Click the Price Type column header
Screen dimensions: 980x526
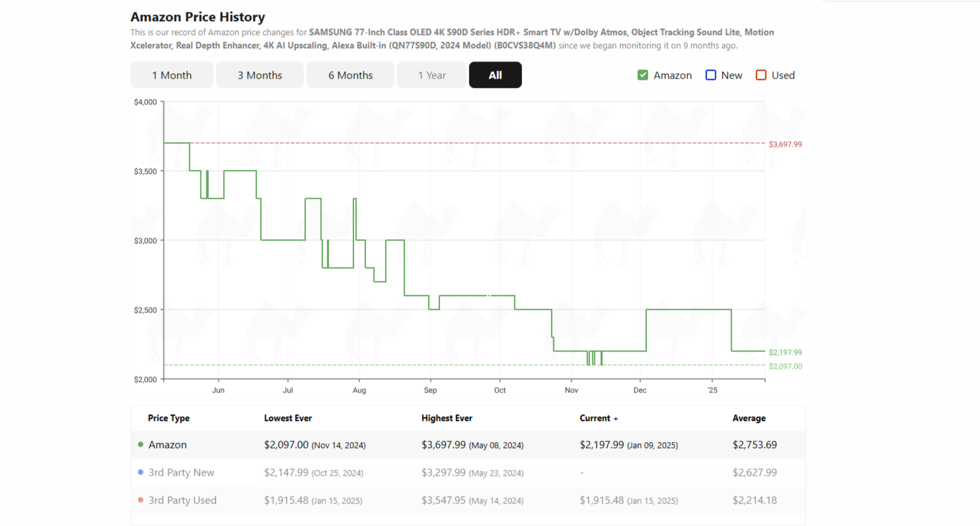click(x=169, y=418)
